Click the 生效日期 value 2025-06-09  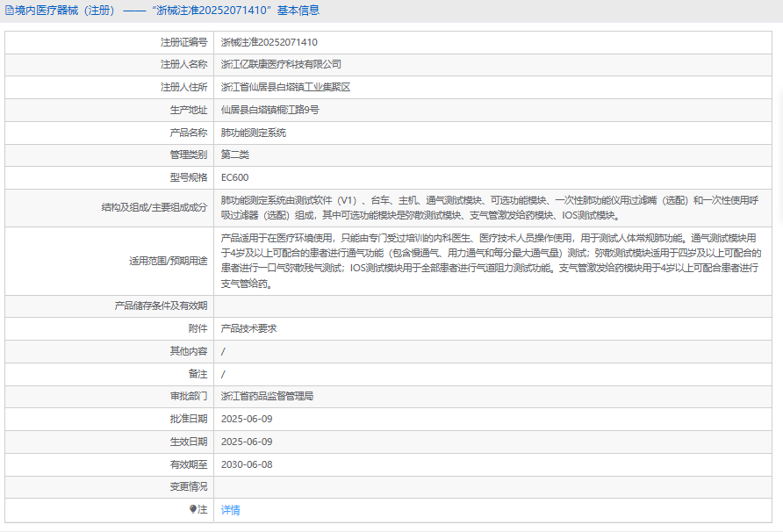(x=247, y=442)
